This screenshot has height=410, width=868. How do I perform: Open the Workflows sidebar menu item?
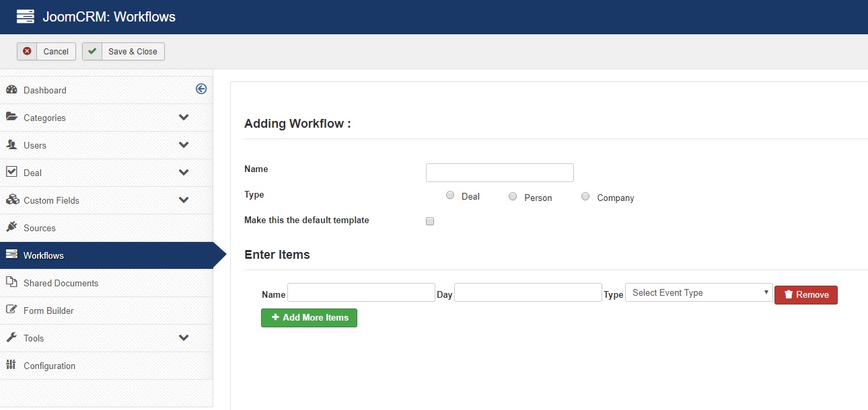(x=44, y=255)
